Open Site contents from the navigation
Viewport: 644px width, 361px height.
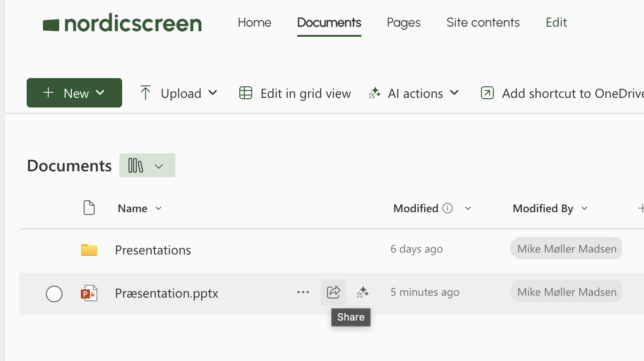tap(483, 23)
